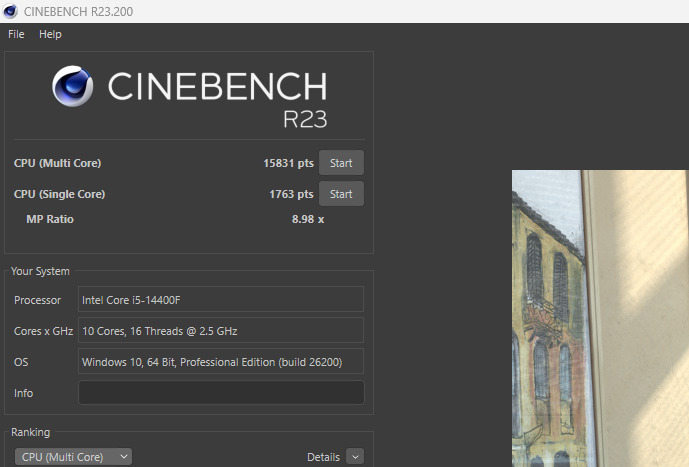The image size is (689, 467).
Task: Start the CPU Single Core test
Action: pos(341,194)
